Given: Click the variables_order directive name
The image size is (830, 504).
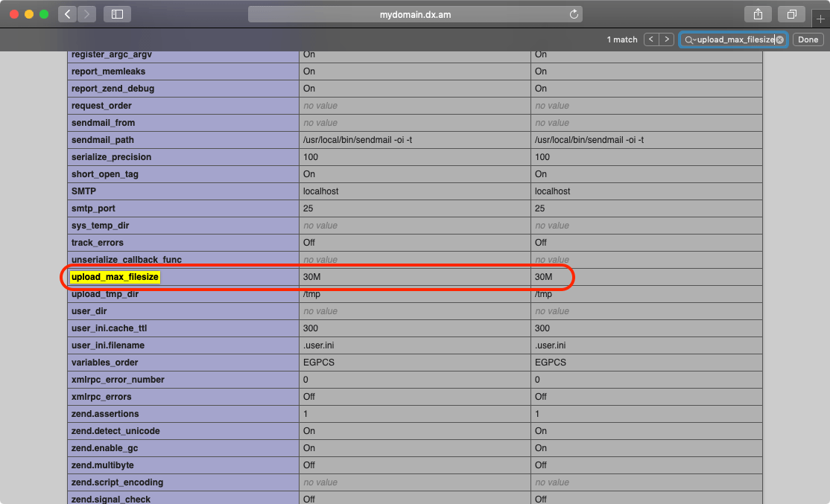Looking at the screenshot, I should (x=106, y=363).
